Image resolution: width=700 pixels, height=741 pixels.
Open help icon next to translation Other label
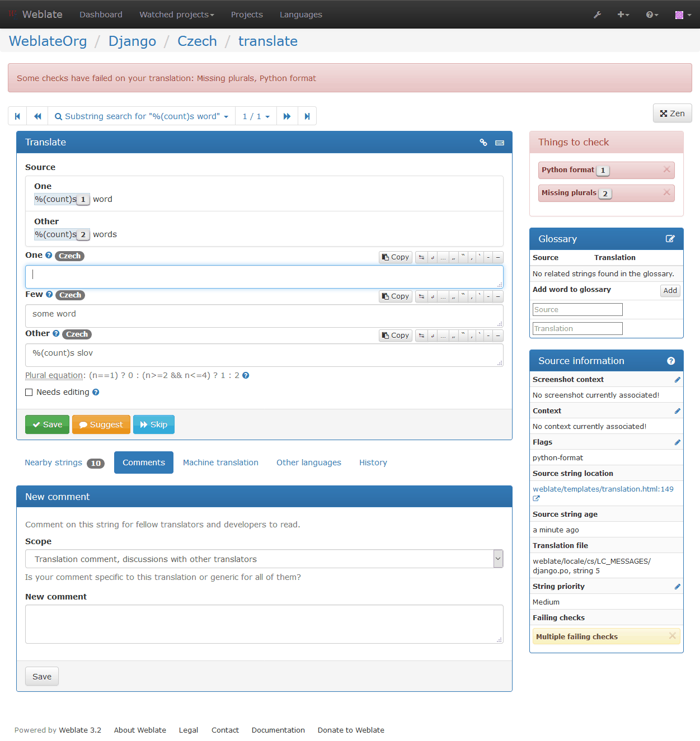pyautogui.click(x=56, y=333)
